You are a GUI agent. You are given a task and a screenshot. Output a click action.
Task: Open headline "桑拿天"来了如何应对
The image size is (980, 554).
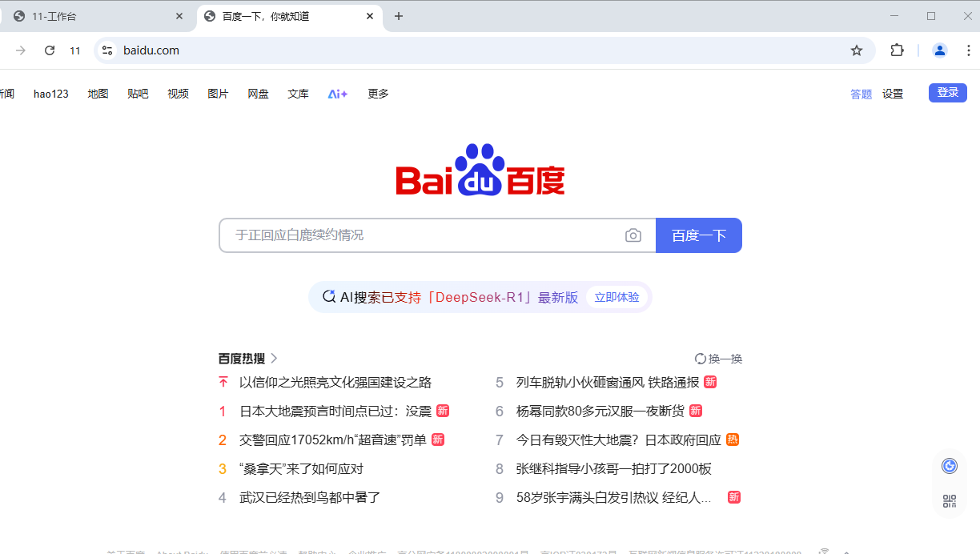(x=301, y=468)
